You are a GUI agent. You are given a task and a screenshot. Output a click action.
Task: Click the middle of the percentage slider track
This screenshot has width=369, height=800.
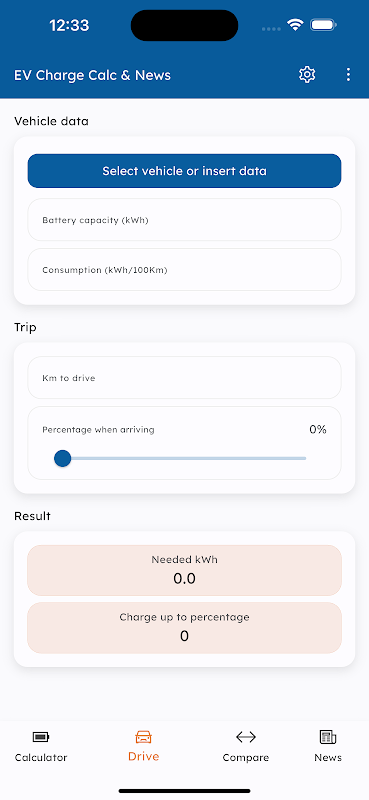point(184,458)
